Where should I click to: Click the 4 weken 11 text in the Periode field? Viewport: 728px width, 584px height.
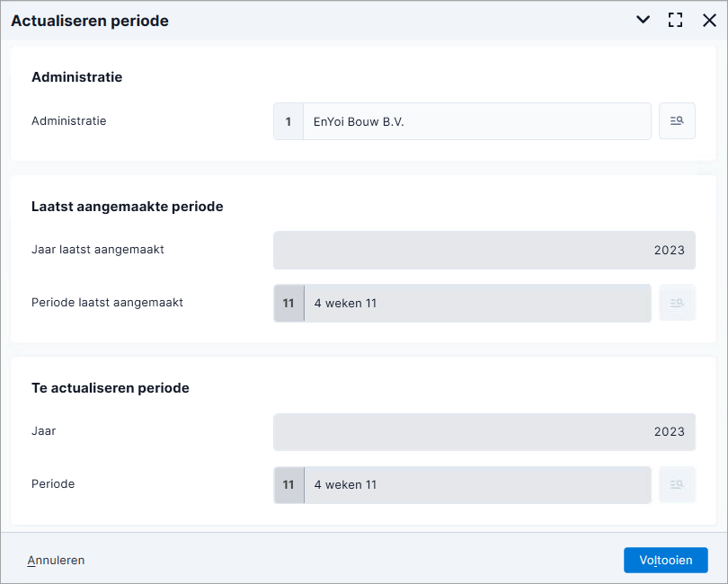345,484
